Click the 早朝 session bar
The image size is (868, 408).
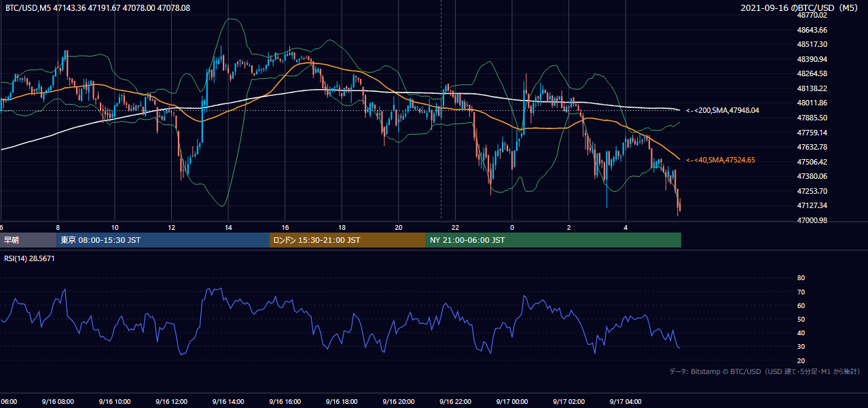point(28,240)
